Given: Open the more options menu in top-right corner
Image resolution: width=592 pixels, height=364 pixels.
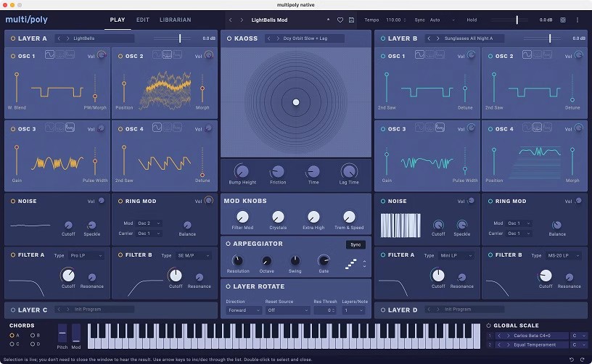Looking at the screenshot, I should click(x=577, y=20).
